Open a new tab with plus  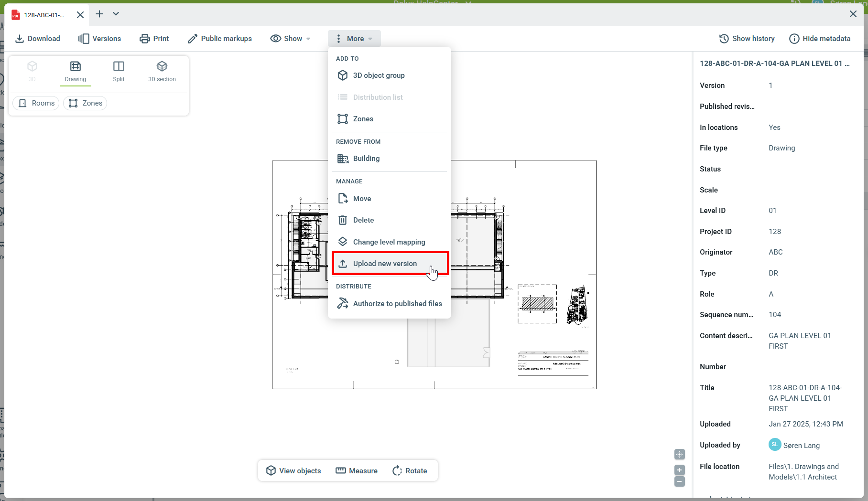tap(99, 14)
